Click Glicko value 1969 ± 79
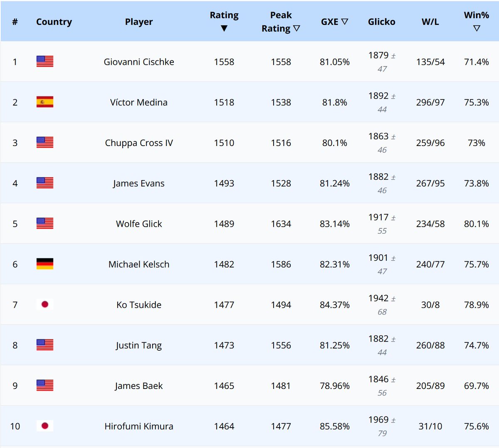This screenshot has height=448, width=499. (382, 426)
